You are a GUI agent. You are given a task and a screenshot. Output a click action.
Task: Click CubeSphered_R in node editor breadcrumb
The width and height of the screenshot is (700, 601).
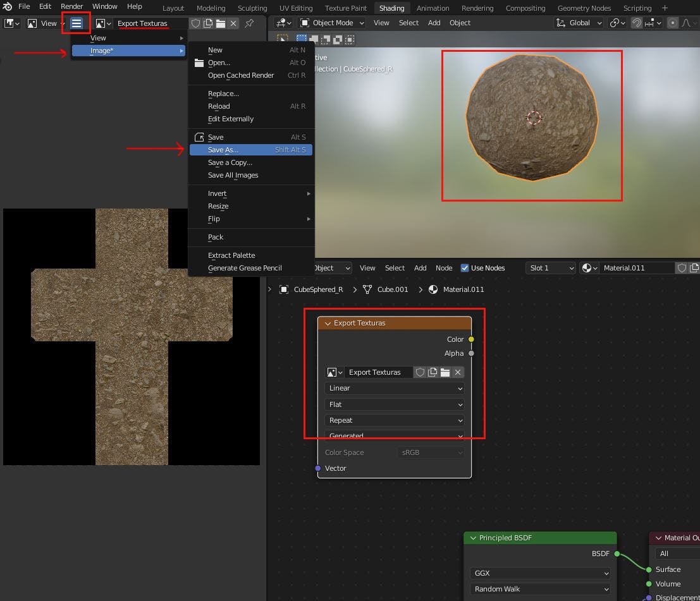tap(318, 289)
